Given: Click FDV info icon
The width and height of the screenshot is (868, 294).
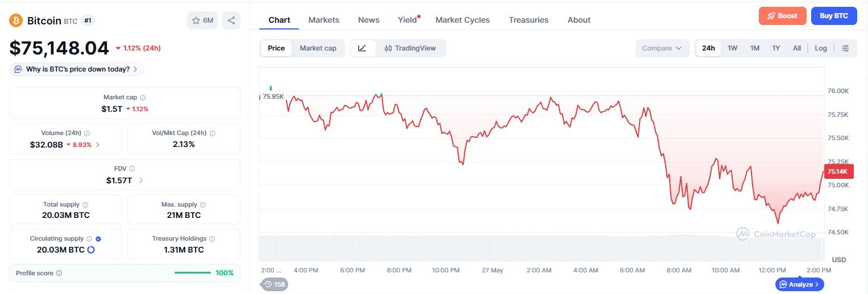Looking at the screenshot, I should pos(132,169).
